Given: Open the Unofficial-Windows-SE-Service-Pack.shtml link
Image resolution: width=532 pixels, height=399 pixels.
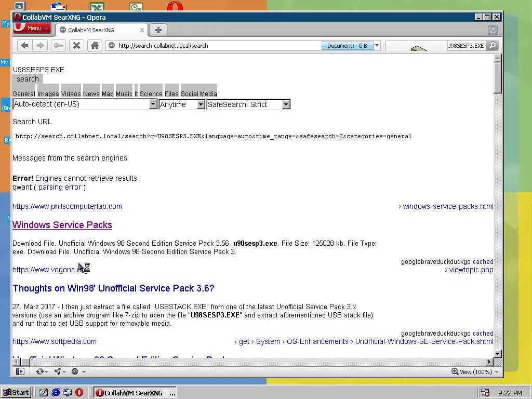Looking at the screenshot, I should (424, 341).
